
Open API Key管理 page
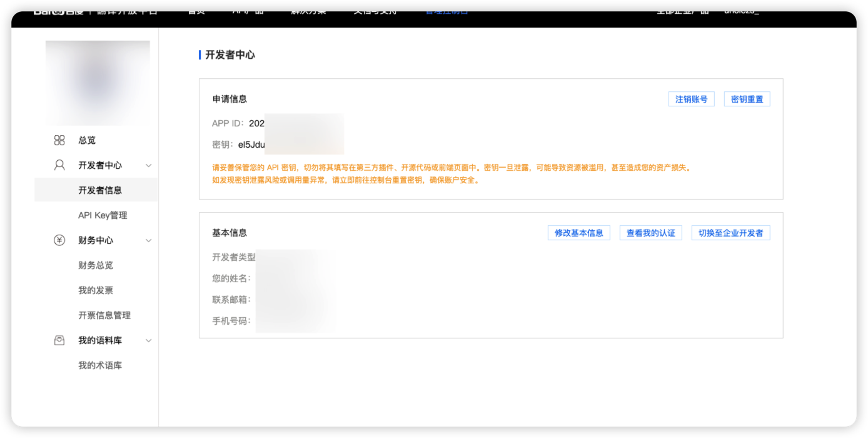[x=103, y=215]
